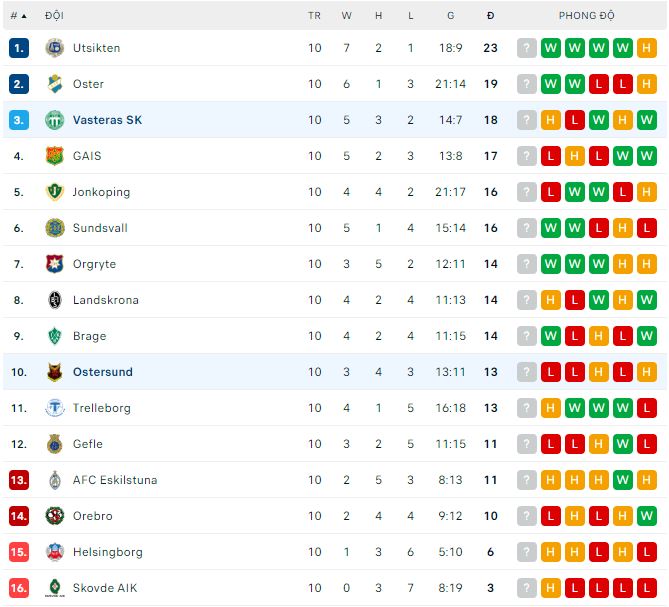Click the Helsingborg club crest
The height and width of the screenshot is (607, 669).
point(54,552)
